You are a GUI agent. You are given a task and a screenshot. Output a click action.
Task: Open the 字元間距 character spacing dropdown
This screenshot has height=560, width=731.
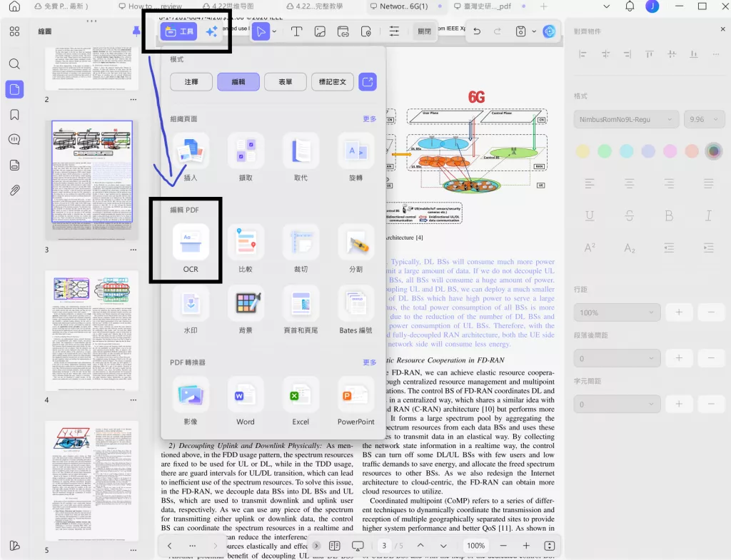[x=617, y=404]
